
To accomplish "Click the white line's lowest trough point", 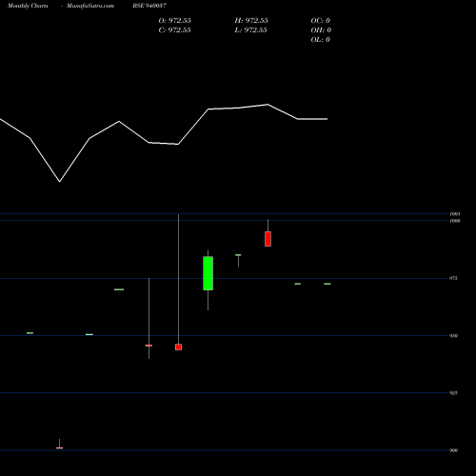I will point(60,182).
